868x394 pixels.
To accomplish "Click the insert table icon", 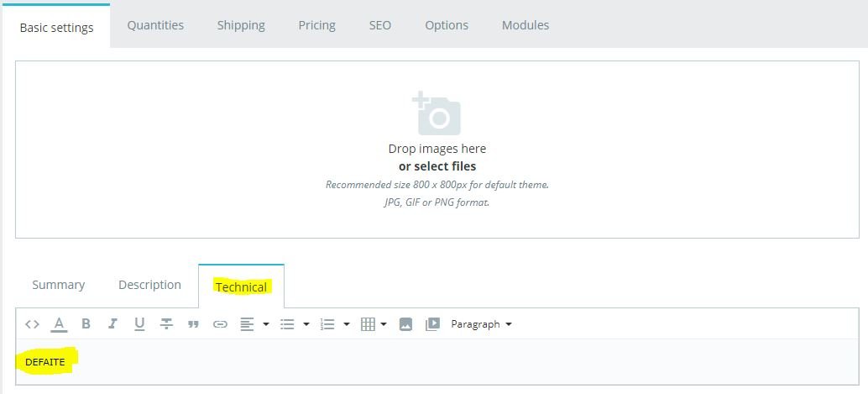I will tap(369, 324).
